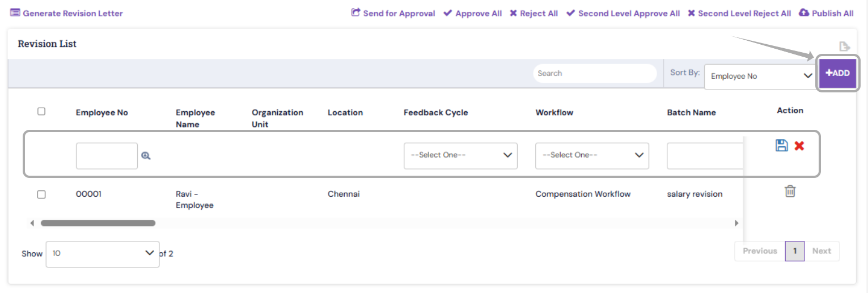Screen dimensions: 868x293
Task: Select Second Level Reject All
Action: pyautogui.click(x=739, y=13)
